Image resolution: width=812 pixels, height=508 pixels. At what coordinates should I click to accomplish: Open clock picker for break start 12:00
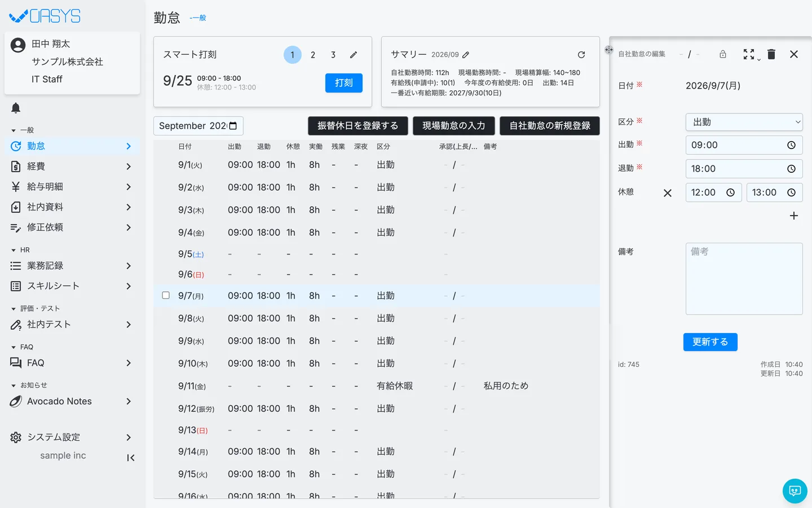click(x=730, y=192)
